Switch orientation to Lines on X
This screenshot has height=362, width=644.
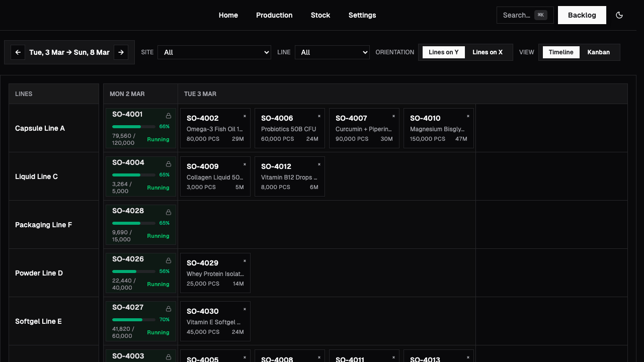pyautogui.click(x=487, y=52)
